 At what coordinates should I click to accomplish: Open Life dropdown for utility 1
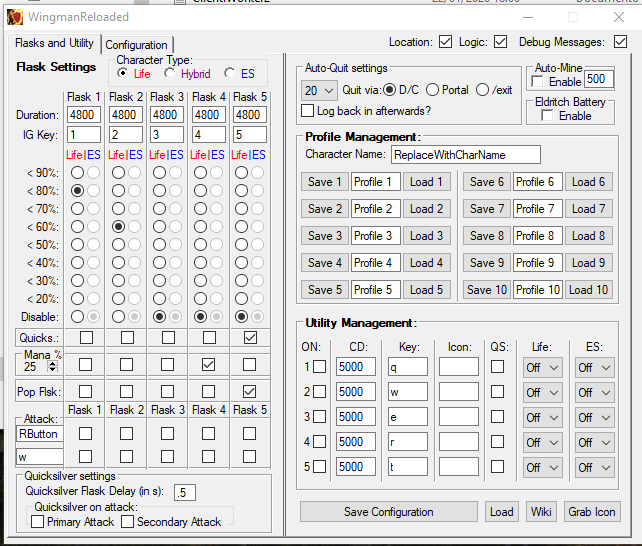542,368
